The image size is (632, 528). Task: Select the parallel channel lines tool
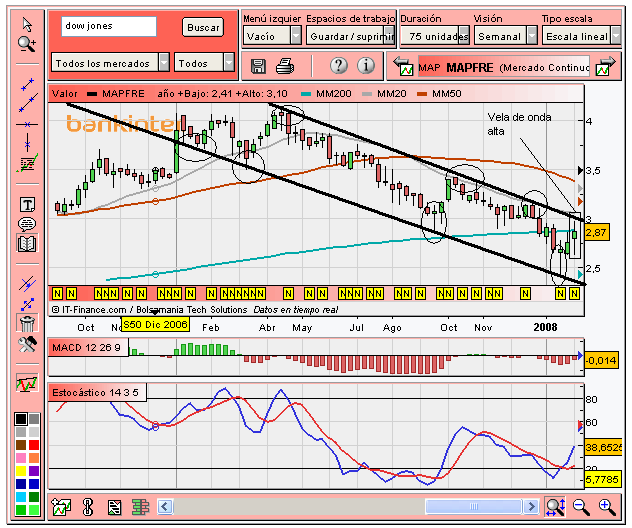(x=27, y=284)
